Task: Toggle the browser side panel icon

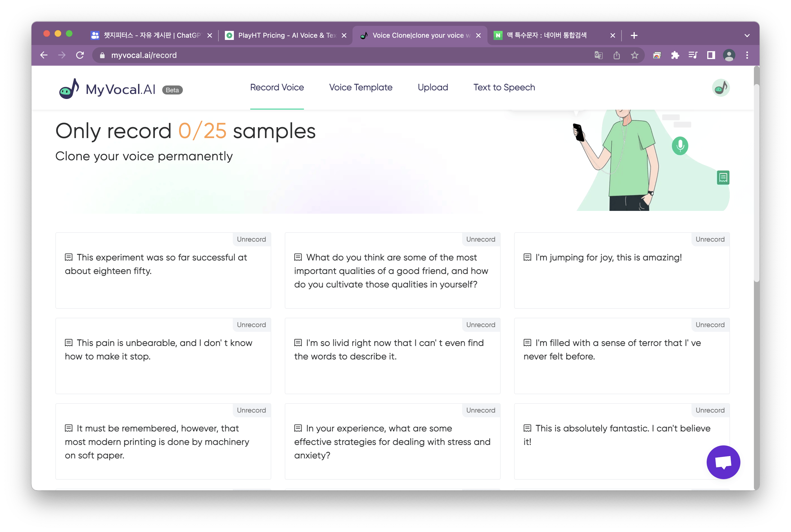Action: pyautogui.click(x=711, y=55)
